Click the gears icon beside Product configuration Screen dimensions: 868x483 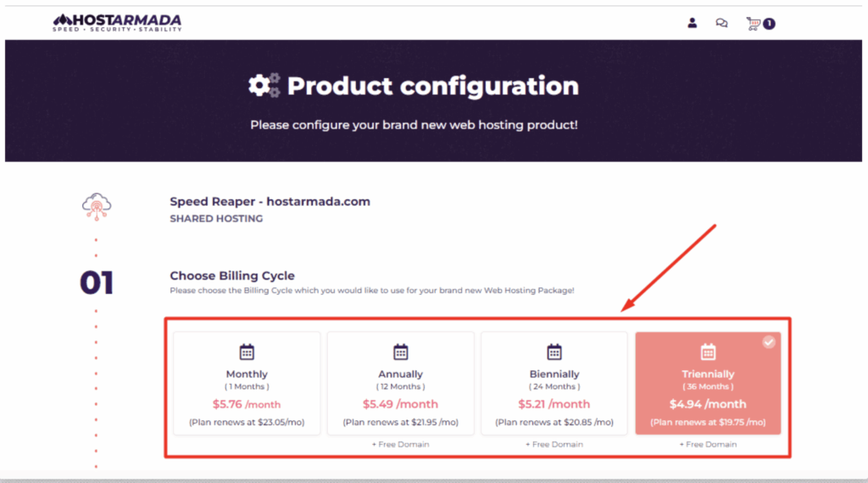pos(264,86)
